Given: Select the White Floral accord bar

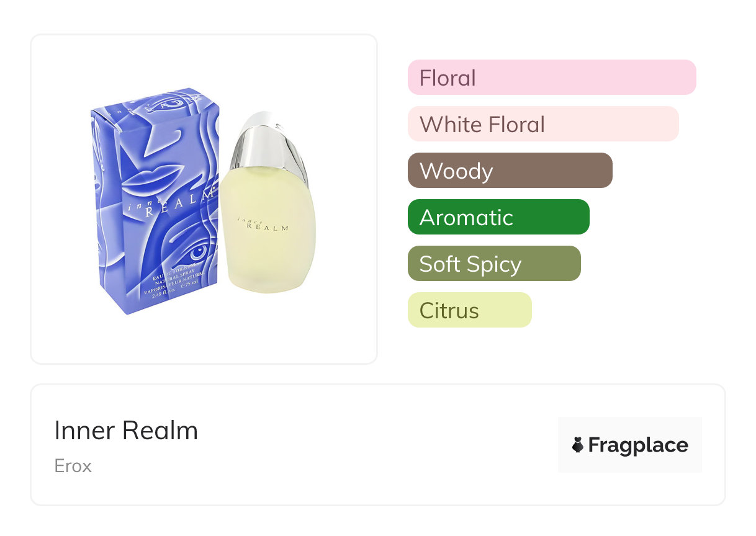Looking at the screenshot, I should coord(542,124).
